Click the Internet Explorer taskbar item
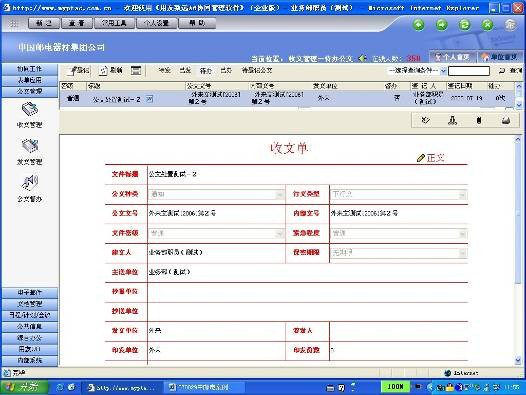 click(123, 387)
